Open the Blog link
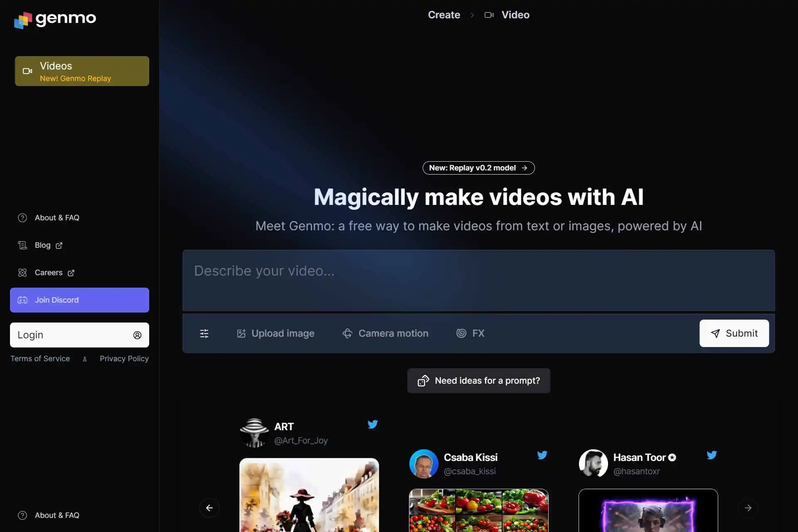The image size is (798, 532). tap(42, 245)
